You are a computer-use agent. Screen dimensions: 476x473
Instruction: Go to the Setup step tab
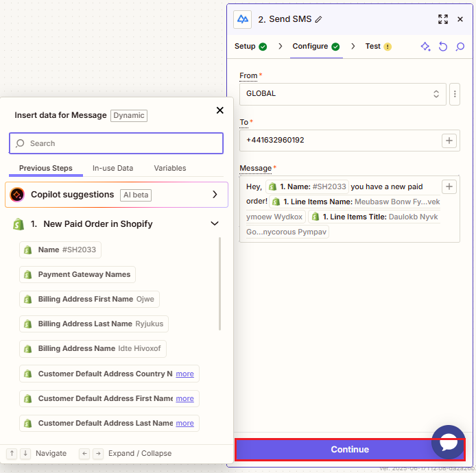point(250,47)
